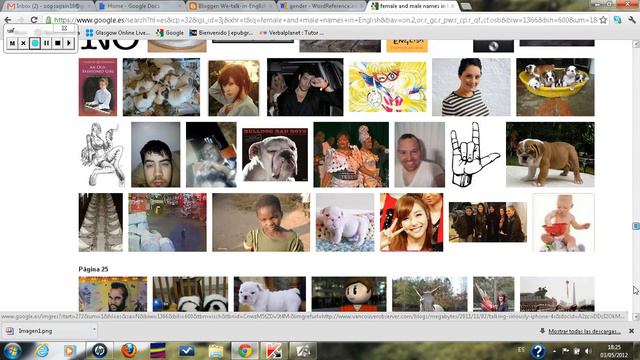The image size is (640, 360).
Task: Open the Imagen1.png download options arrow
Action: 94,329
